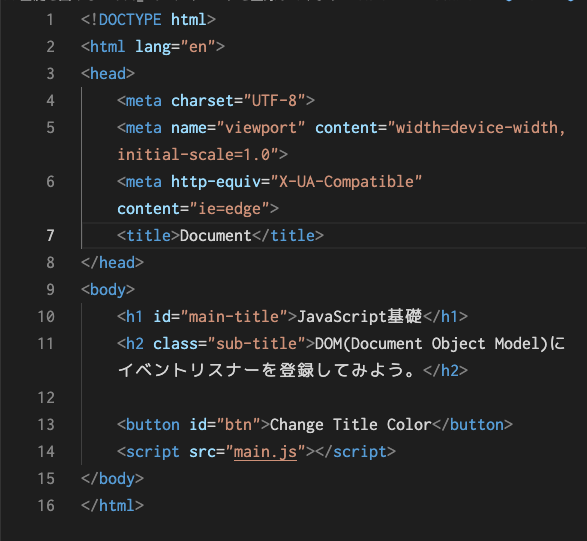Click the "ie=edge" content value
This screenshot has width=587, height=541.
[229, 209]
